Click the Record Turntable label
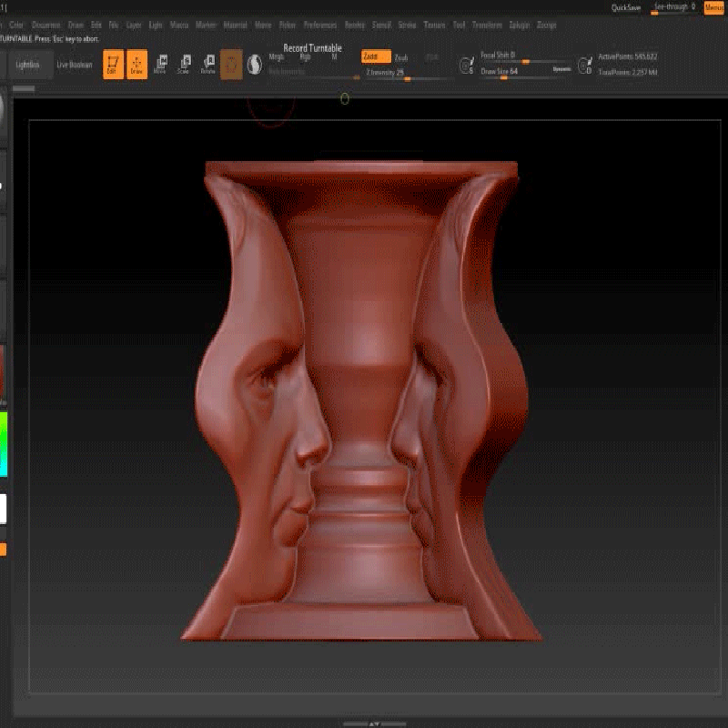This screenshot has height=728, width=728. 312,48
